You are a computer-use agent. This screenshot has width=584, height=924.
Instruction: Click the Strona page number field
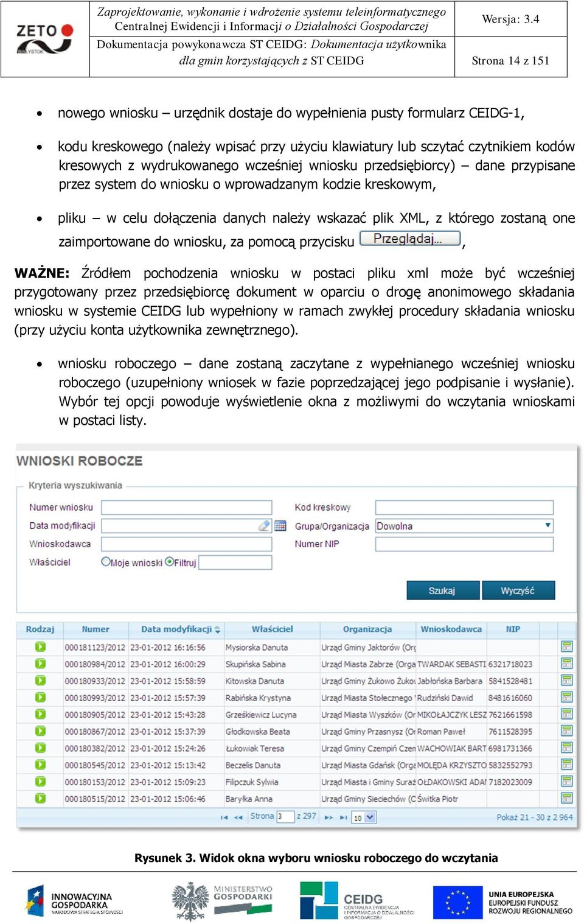[x=285, y=816]
